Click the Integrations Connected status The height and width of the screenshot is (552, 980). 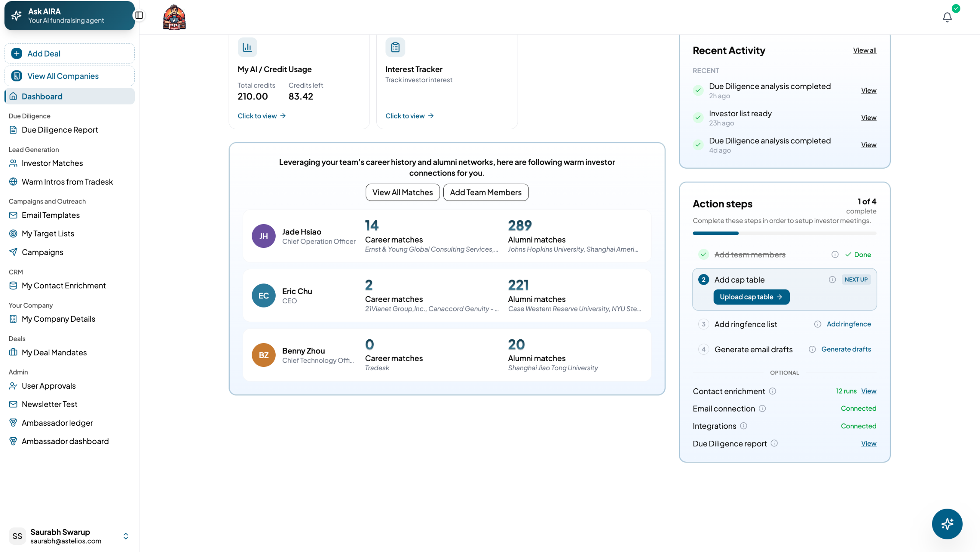[x=858, y=426]
